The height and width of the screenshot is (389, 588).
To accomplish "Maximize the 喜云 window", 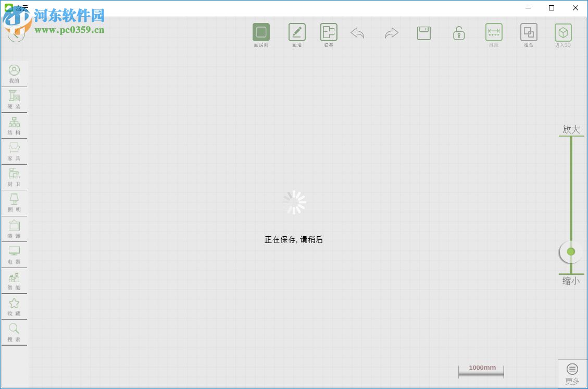I will pyautogui.click(x=551, y=8).
